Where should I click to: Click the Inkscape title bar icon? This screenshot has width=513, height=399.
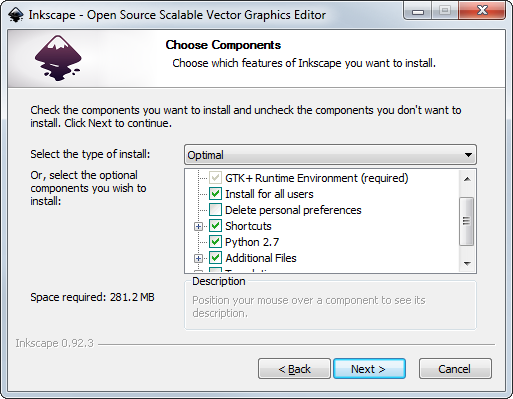point(16,15)
